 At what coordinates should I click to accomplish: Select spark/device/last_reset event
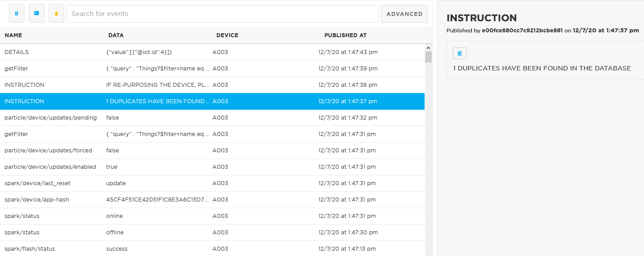[212, 183]
